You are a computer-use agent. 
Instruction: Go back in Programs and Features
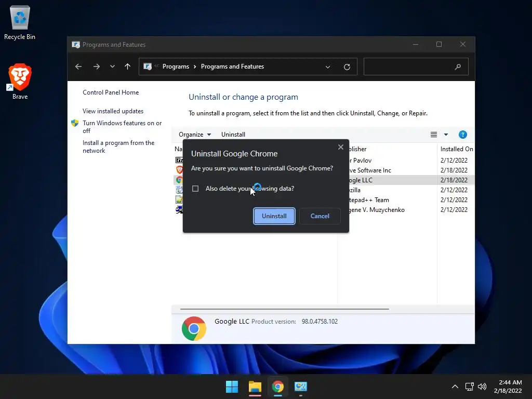[78, 66]
